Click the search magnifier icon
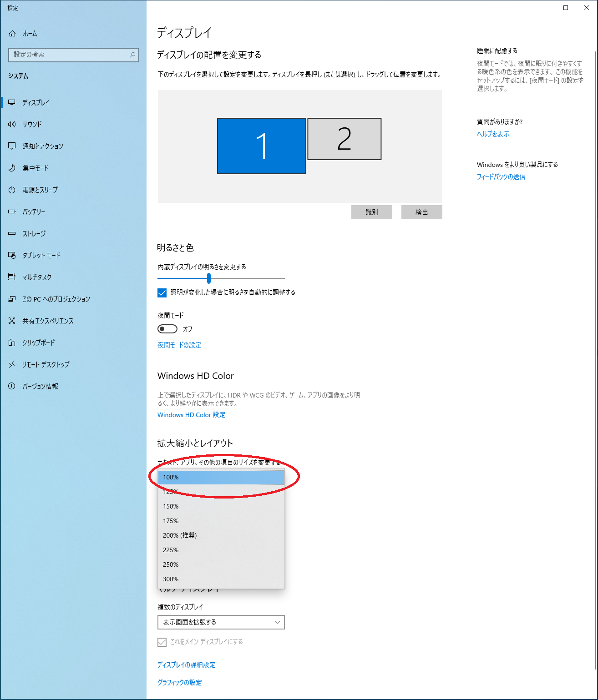 (132, 55)
